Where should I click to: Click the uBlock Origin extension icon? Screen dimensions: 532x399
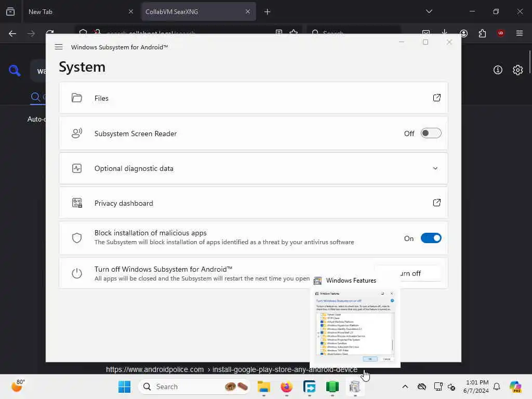(500, 33)
